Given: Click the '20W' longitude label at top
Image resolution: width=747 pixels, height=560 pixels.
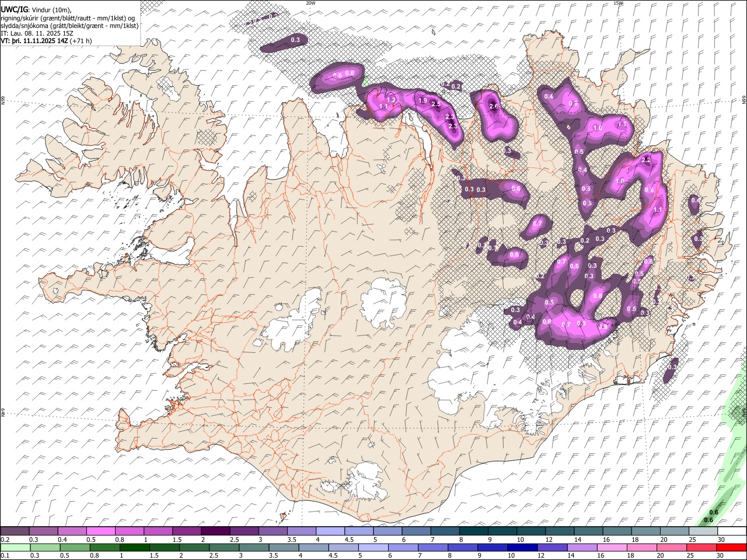Looking at the screenshot, I should (310, 3).
